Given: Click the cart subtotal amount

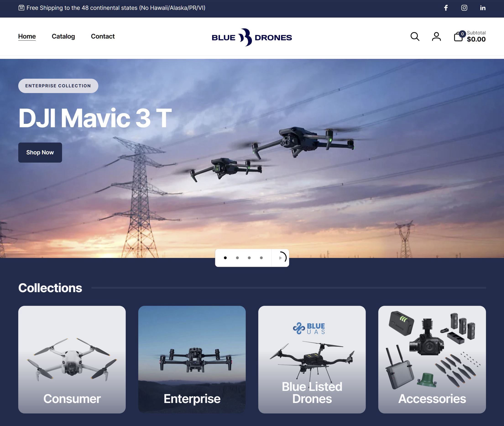Looking at the screenshot, I should tap(476, 39).
